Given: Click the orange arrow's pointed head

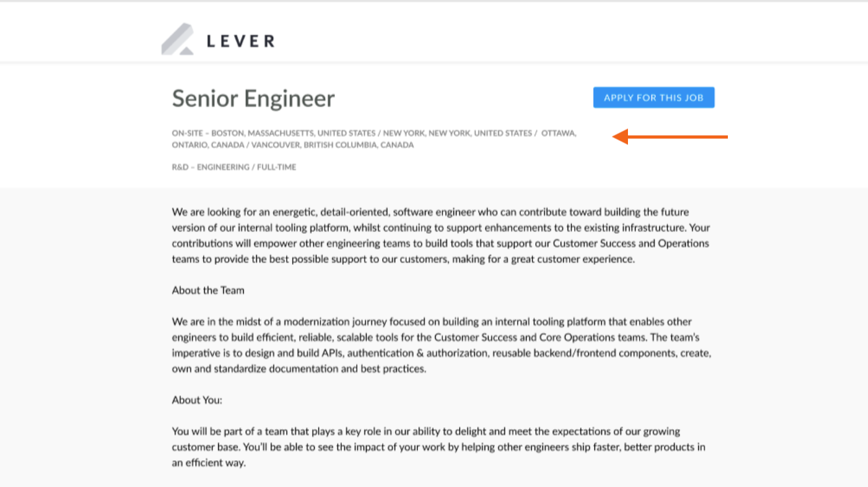Looking at the screenshot, I should (x=620, y=136).
